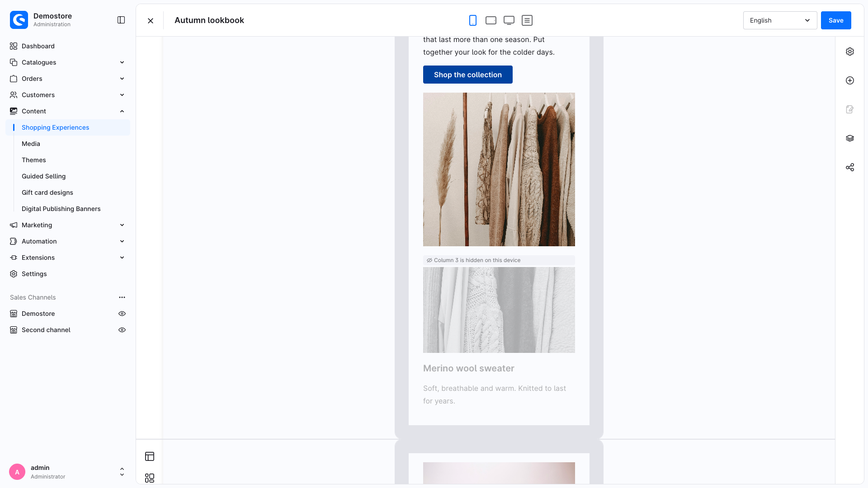Open layout settings gear in right sidebar
This screenshot has width=868, height=488.
point(850,52)
